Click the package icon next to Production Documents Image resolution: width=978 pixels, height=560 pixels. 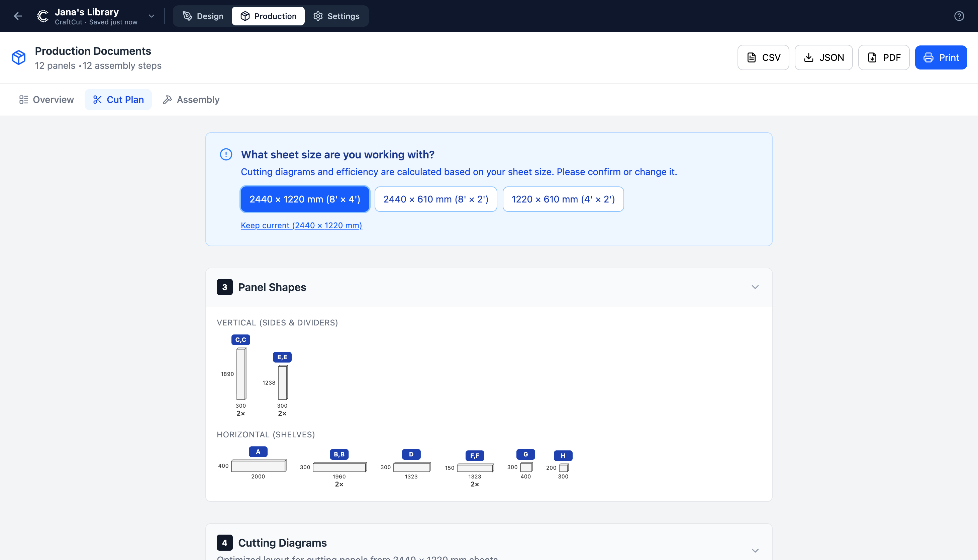click(18, 57)
